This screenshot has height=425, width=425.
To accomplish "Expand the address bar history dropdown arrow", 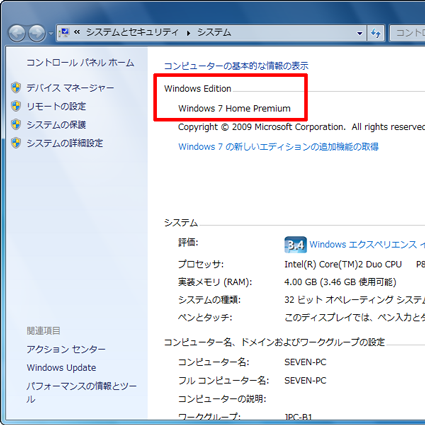I will point(359,33).
